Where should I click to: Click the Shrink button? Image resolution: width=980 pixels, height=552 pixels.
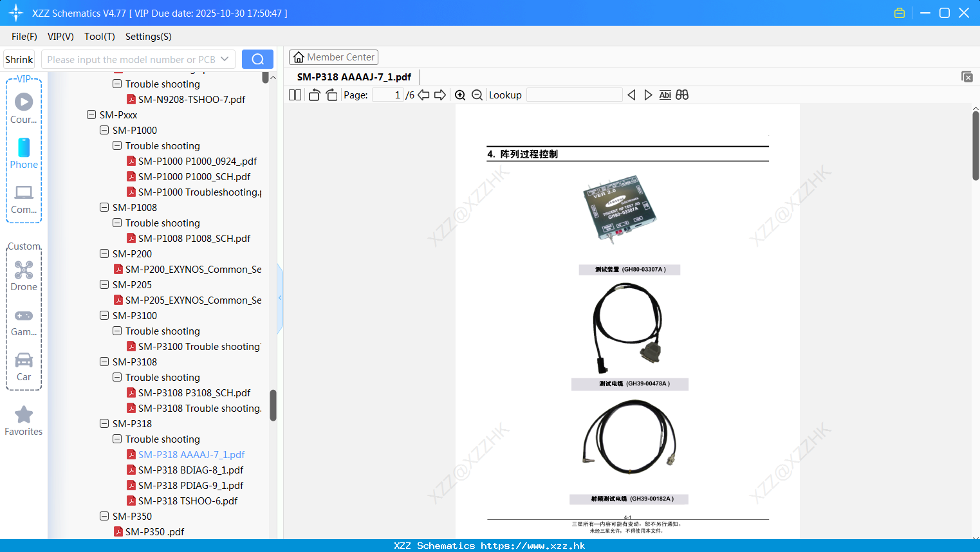click(19, 59)
